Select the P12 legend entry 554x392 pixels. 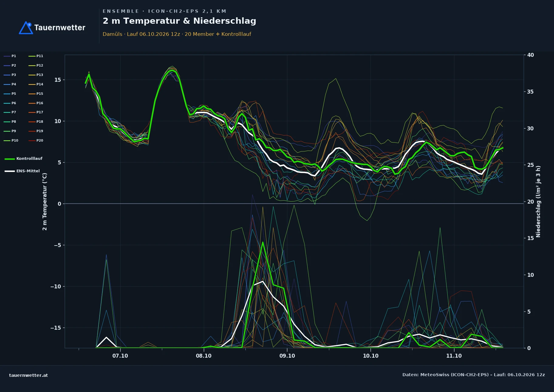pyautogui.click(x=36, y=65)
